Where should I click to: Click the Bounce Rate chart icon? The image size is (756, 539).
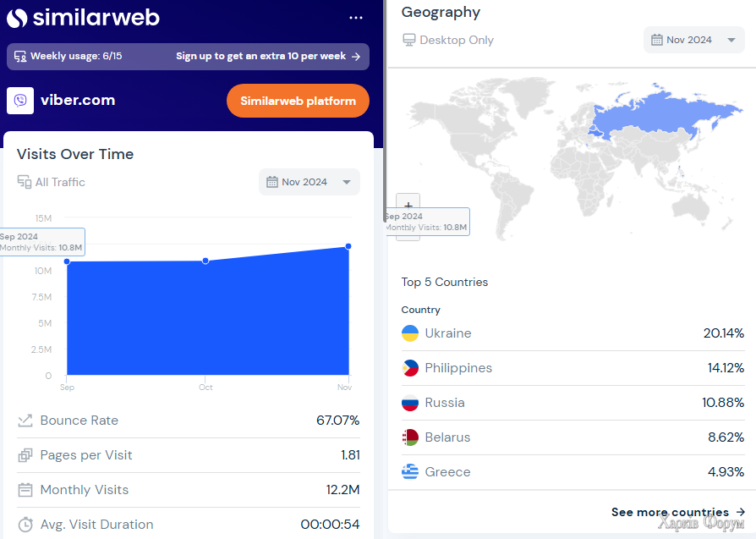pyautogui.click(x=25, y=421)
